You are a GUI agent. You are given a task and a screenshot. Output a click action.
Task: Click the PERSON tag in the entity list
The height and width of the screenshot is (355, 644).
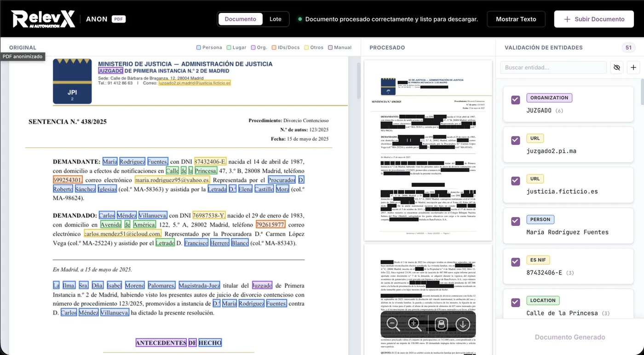coord(540,219)
